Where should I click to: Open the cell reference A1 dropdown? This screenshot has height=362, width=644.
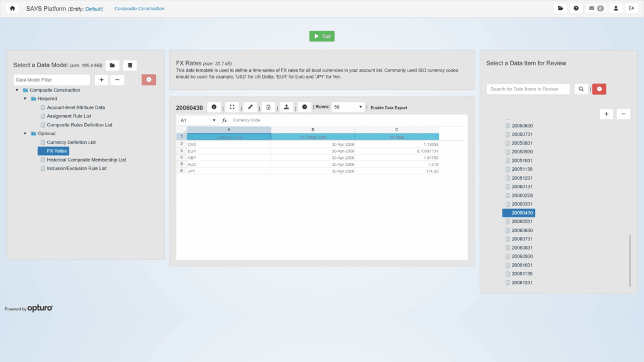coord(214,120)
